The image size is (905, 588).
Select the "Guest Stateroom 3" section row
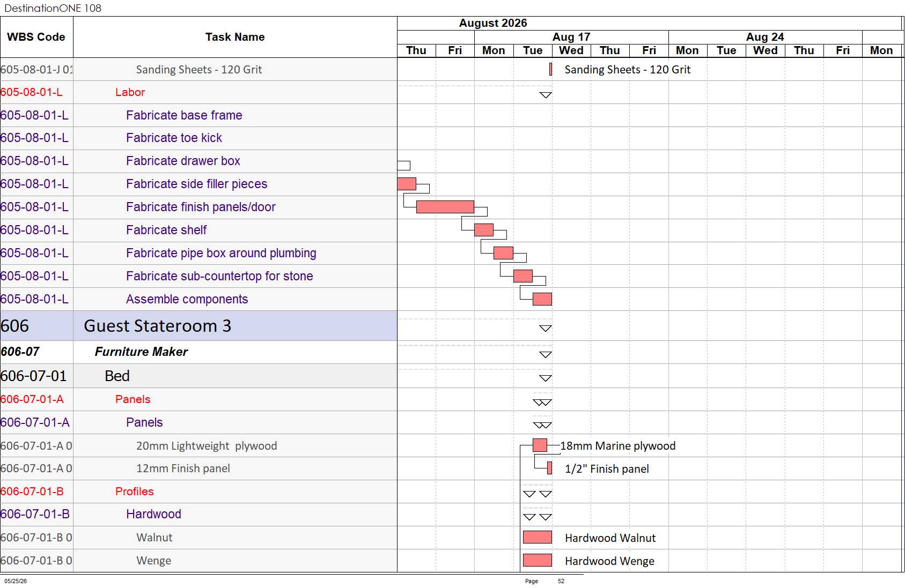click(198, 326)
